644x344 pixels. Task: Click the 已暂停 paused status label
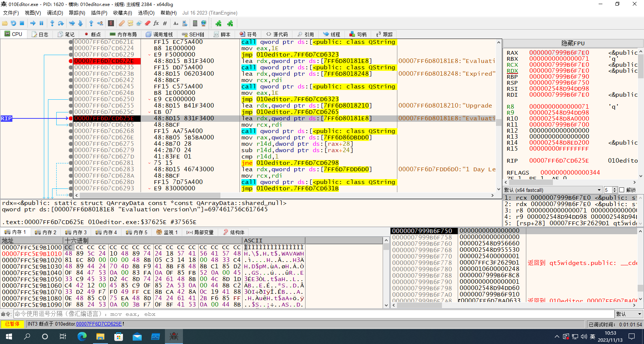tap(12, 324)
